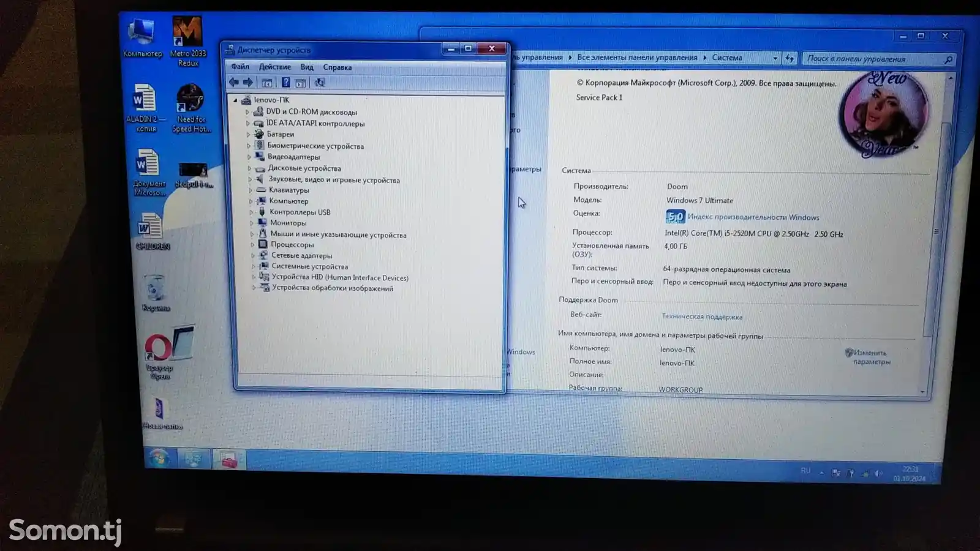Open the Новая папка desktop folder
The height and width of the screenshot is (551, 980).
162,413
